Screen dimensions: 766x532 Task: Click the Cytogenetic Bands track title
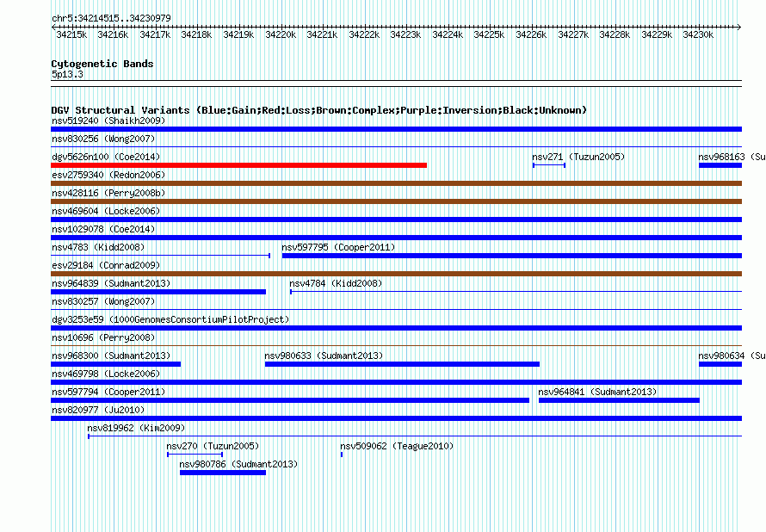(x=102, y=64)
